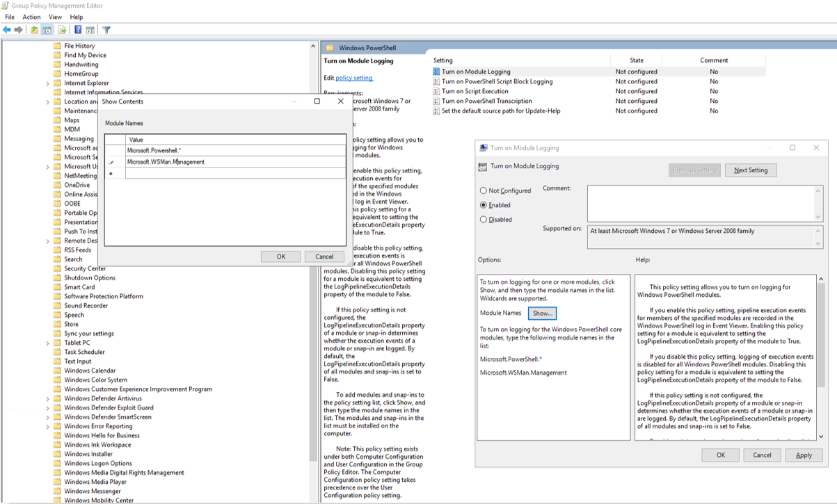This screenshot has width=837, height=504.
Task: Click the policy icon beside Turn on Script Execution
Action: (x=436, y=91)
